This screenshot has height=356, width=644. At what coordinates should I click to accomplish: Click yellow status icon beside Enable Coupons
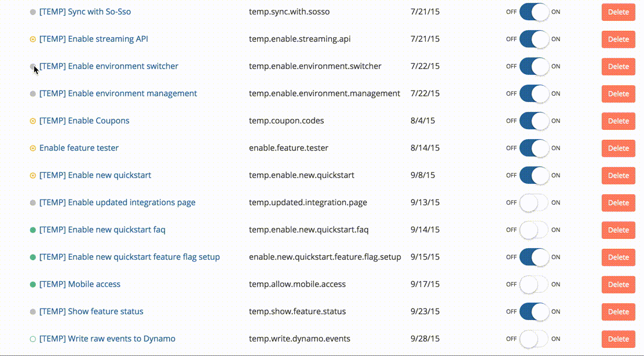(x=33, y=121)
